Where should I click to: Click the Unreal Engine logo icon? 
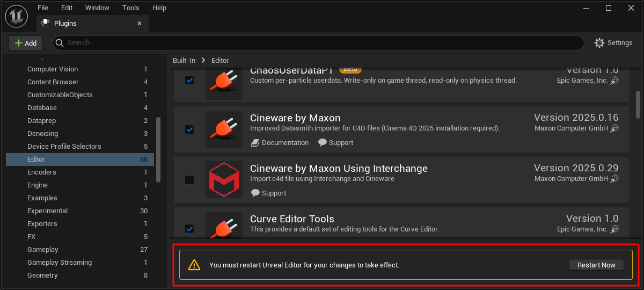pos(17,17)
